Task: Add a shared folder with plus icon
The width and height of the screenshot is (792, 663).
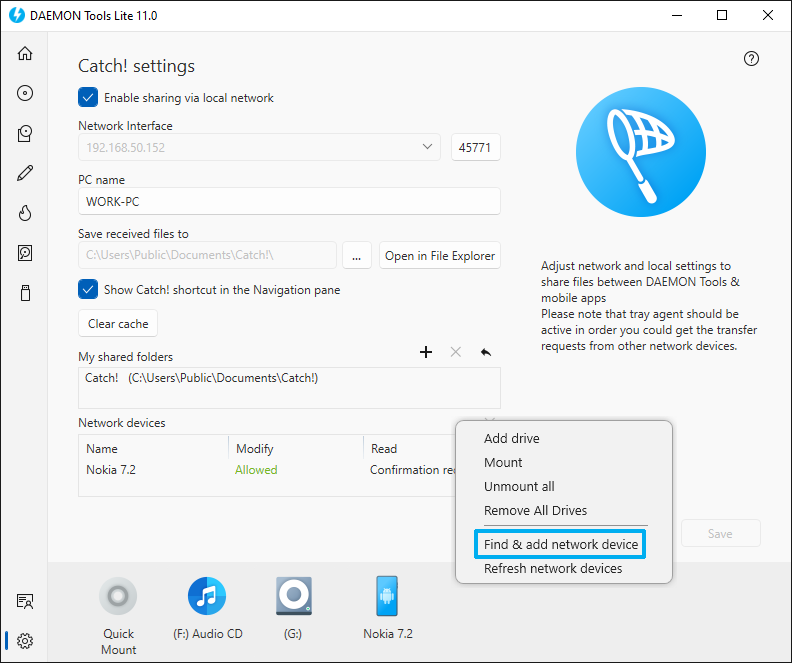Action: pos(426,352)
